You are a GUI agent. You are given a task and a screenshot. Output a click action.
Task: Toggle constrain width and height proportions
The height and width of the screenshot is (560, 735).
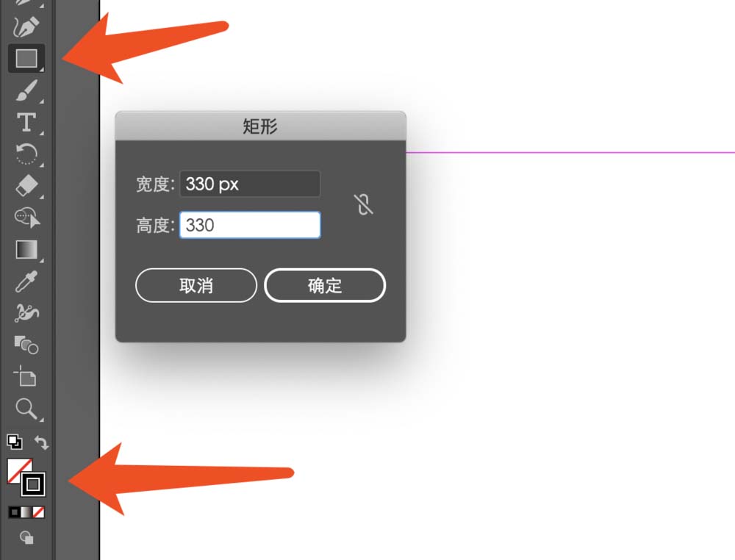(363, 204)
